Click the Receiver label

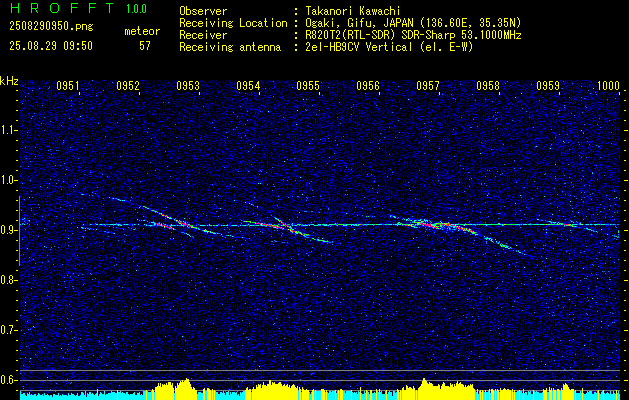click(x=203, y=35)
